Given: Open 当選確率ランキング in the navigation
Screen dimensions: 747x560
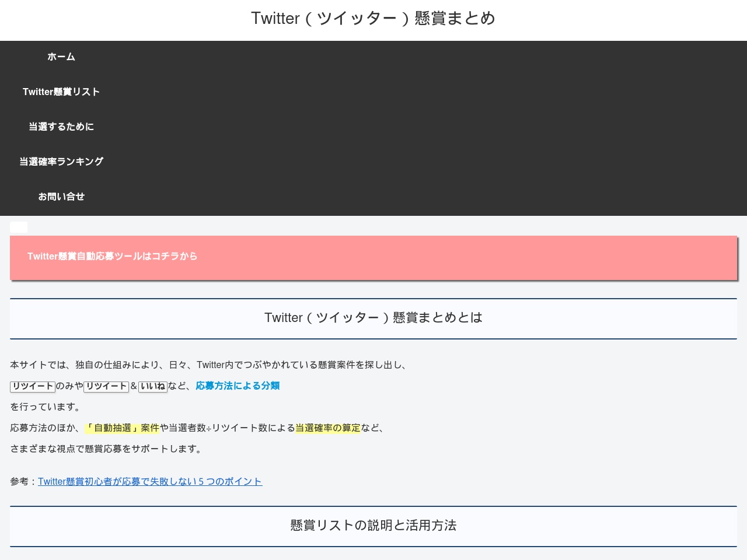Looking at the screenshot, I should (x=61, y=162).
